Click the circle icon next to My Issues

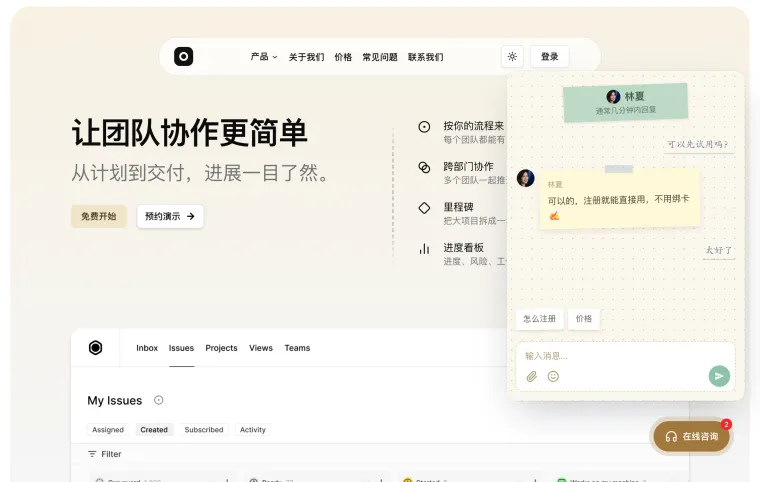(x=158, y=400)
